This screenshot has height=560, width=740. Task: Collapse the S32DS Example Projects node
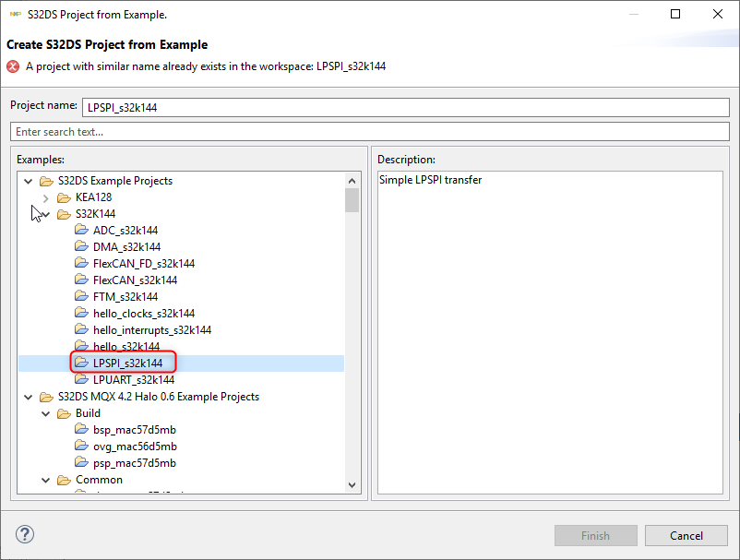[x=29, y=181]
